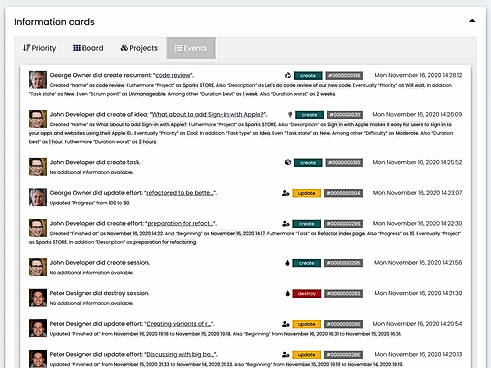Click the gray ID badge in Sign-in with Apple row
491x368 pixels.
(345, 115)
